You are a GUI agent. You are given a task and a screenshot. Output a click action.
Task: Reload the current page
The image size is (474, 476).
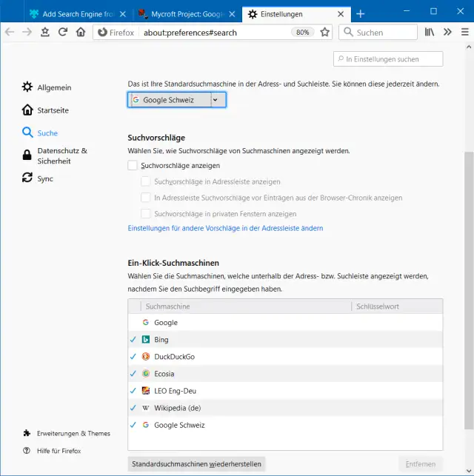[63, 32]
